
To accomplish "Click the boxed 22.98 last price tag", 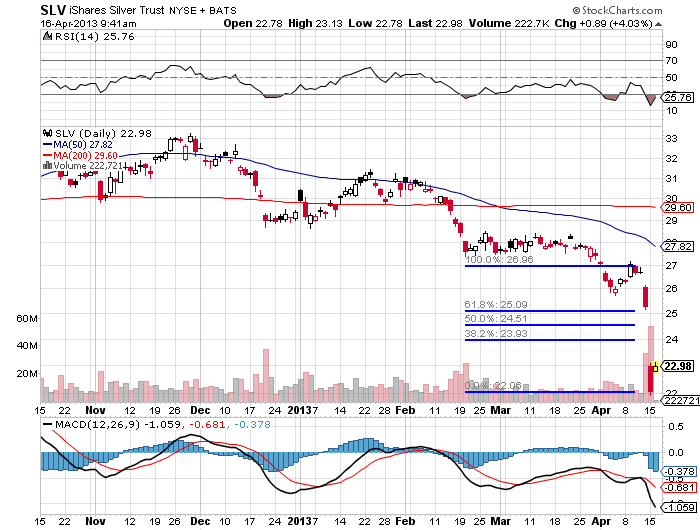I will tap(679, 366).
